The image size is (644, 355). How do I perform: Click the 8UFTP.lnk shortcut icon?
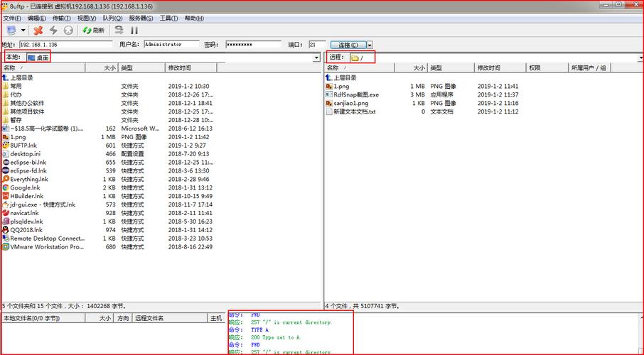[x=6, y=146]
